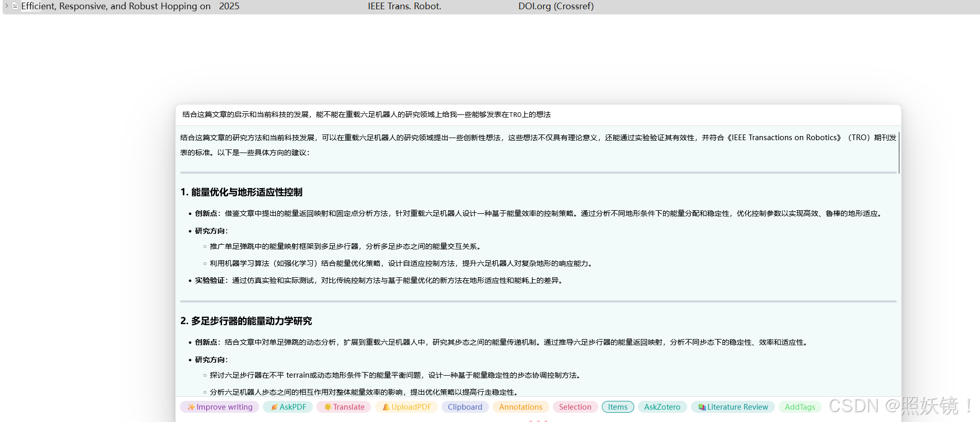Click the AskPDF tag button
This screenshot has height=422, width=980.
[288, 407]
